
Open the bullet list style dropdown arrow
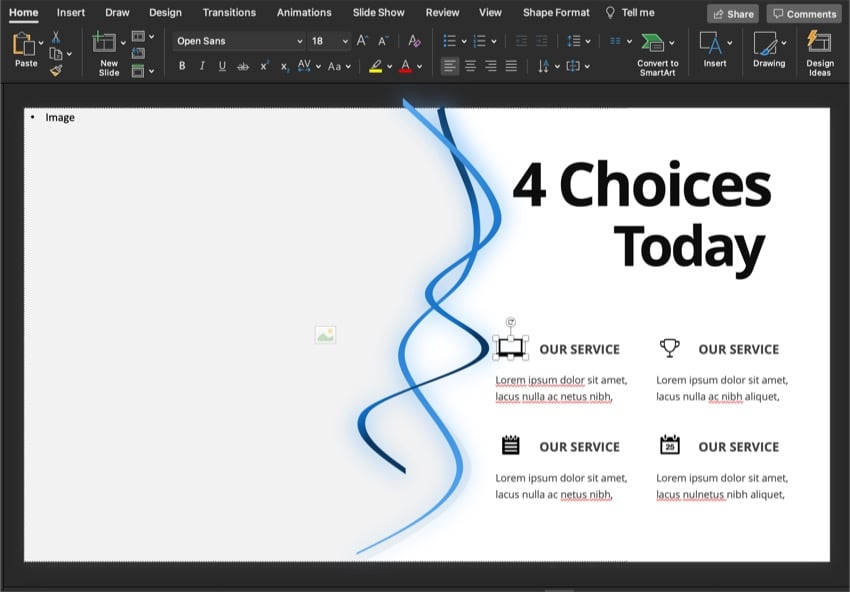click(x=463, y=41)
